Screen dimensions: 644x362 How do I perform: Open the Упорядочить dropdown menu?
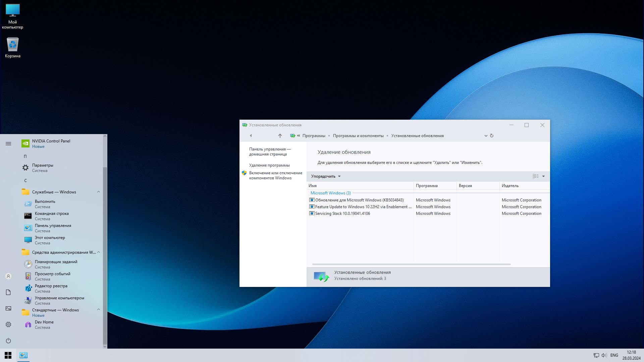point(325,176)
